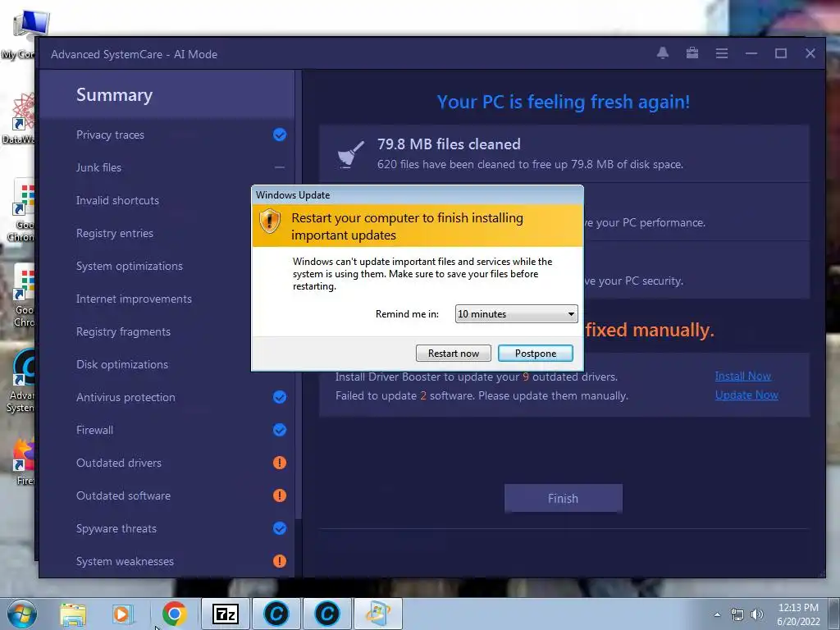Follow the Install Now link
The width and height of the screenshot is (840, 630).
tap(743, 376)
